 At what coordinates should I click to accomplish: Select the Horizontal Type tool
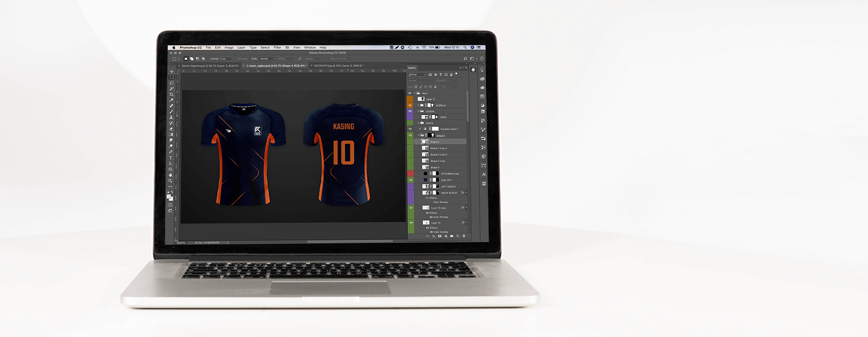pos(171,158)
